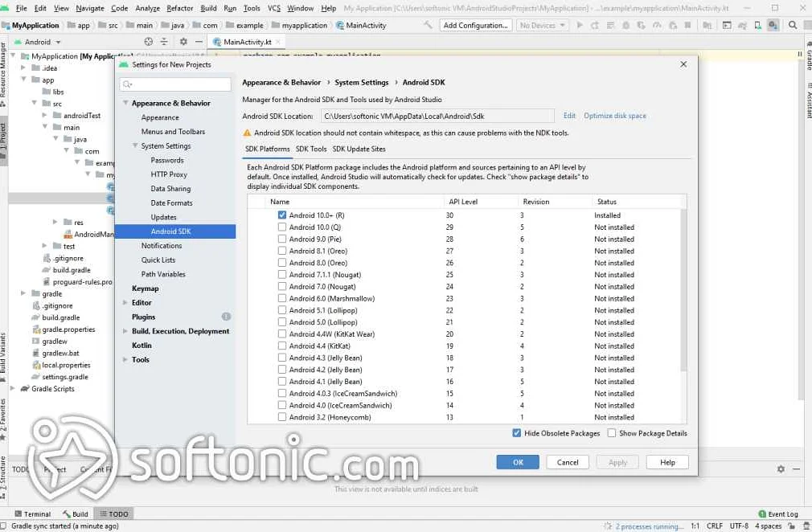
Task: Open the No Devices dropdown
Action: [542, 25]
